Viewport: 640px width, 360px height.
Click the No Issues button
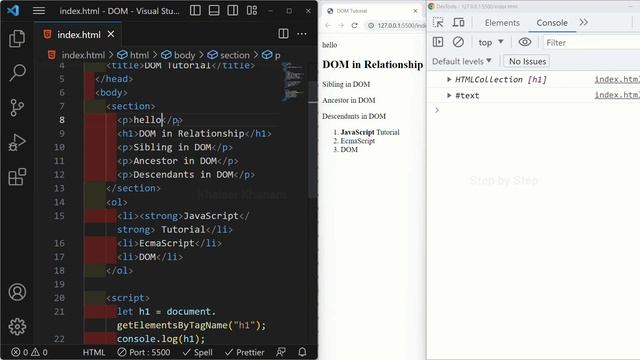[x=527, y=61]
